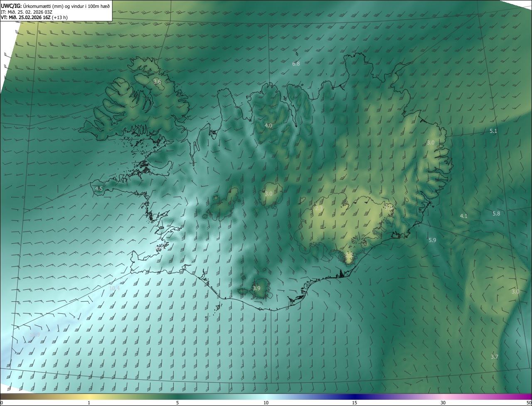Screen dimensions: 532x406
Task: Click the 3.6 value over the Westfjords
Action: coord(157,82)
